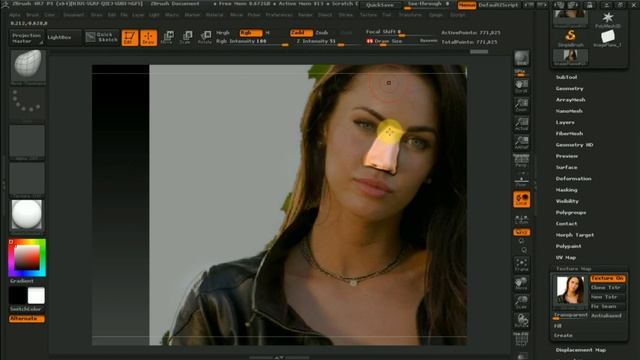Expand the Deformation section
Image resolution: width=640 pixels, height=360 pixels.
pos(573,179)
